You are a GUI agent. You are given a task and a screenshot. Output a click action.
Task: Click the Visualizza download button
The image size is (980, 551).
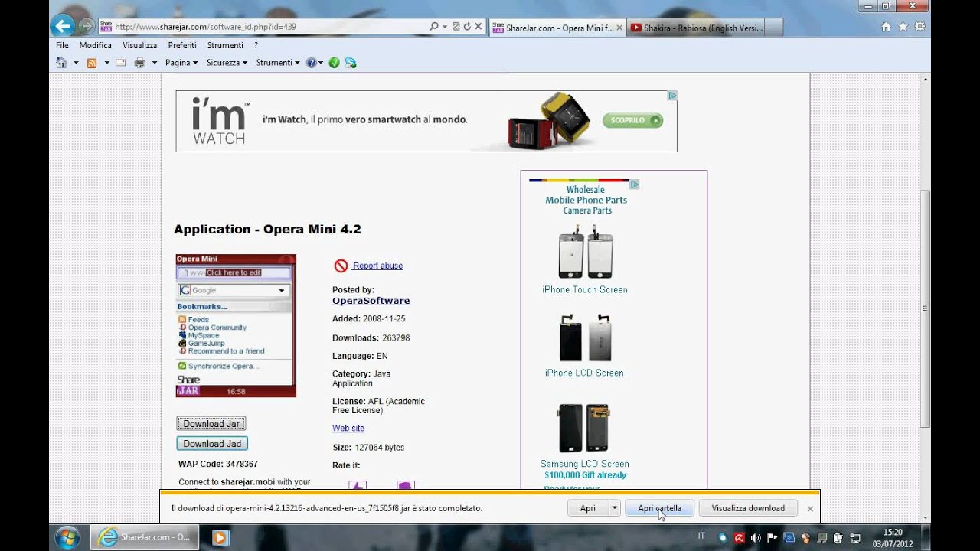coord(748,508)
